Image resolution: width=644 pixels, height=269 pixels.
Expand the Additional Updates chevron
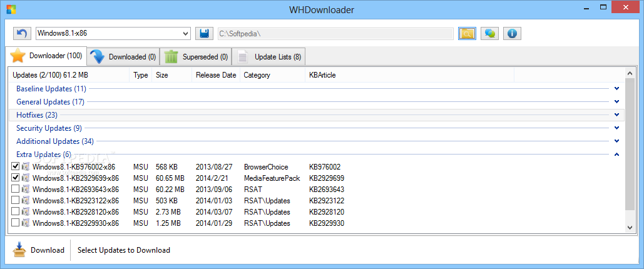pyautogui.click(x=616, y=141)
